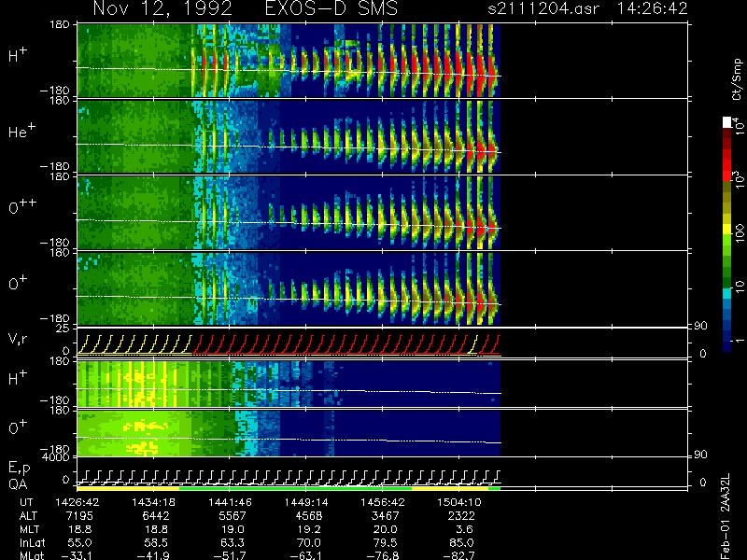
Task: Click the 'E,p' panel label
Action: 19,469
